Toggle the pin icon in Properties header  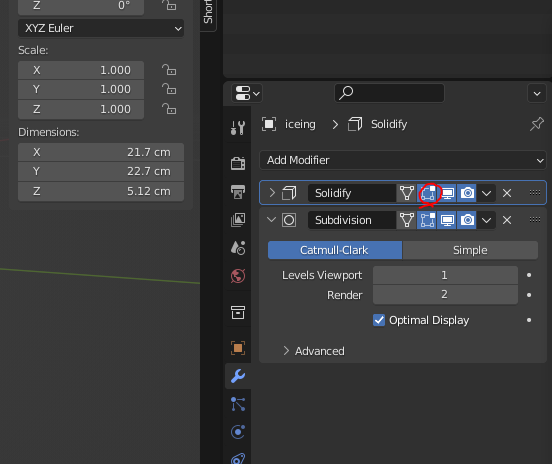(x=537, y=124)
